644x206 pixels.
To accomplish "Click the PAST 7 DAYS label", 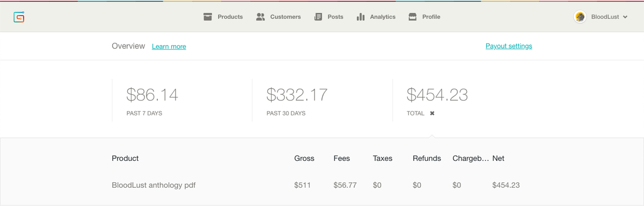I will [144, 114].
